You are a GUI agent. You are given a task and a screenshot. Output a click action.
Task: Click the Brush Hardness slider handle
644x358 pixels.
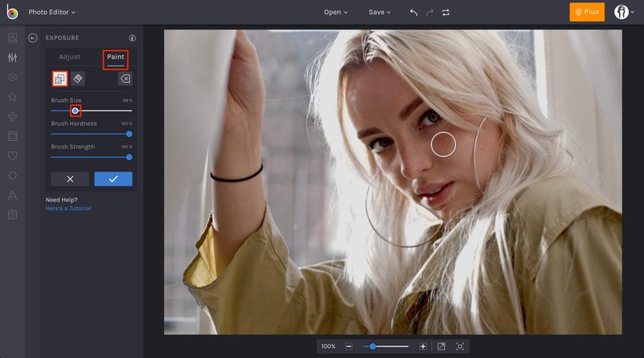click(x=128, y=134)
